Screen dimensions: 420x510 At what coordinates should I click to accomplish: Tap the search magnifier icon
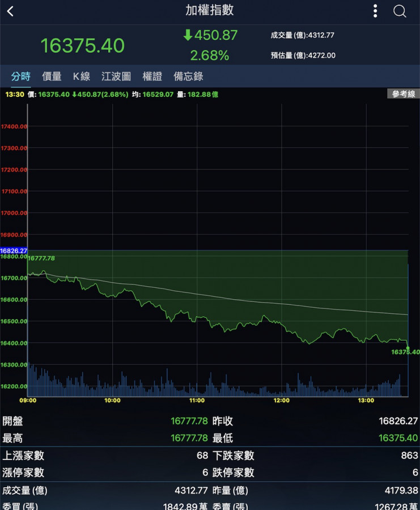pyautogui.click(x=400, y=11)
